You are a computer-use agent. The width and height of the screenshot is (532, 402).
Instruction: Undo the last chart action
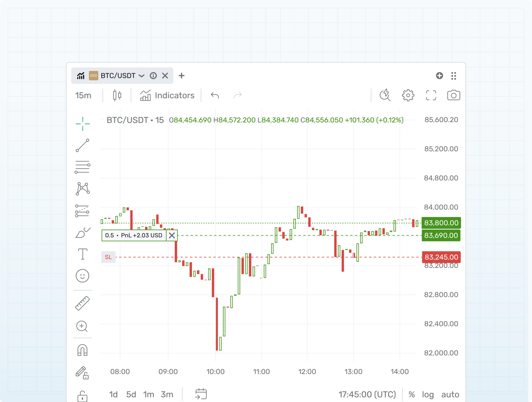(x=215, y=95)
